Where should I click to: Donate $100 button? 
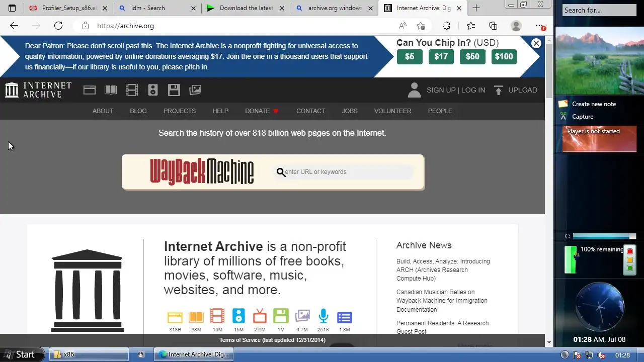[x=504, y=56]
